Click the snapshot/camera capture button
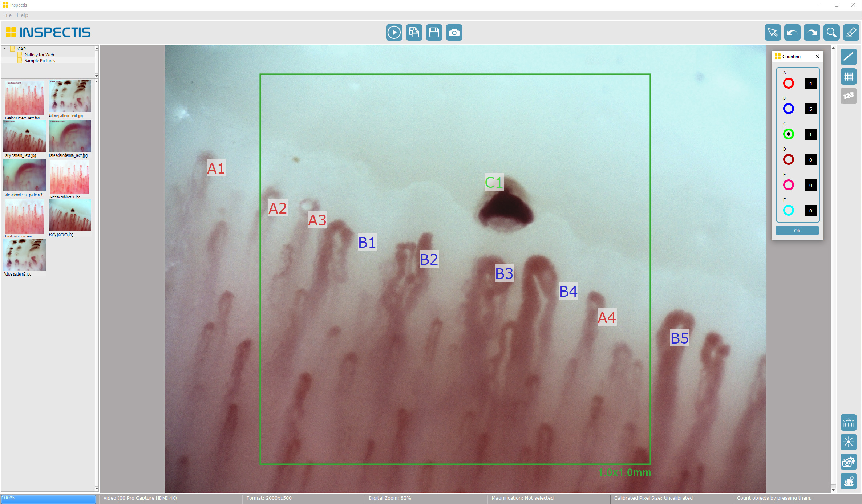The image size is (862, 504). pos(454,32)
